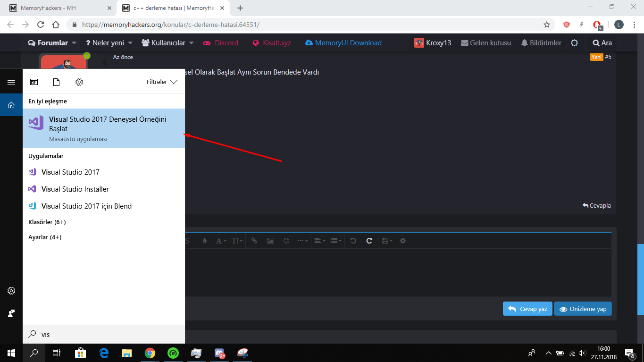Expand the Klasörler (6+) results group

tap(47, 222)
